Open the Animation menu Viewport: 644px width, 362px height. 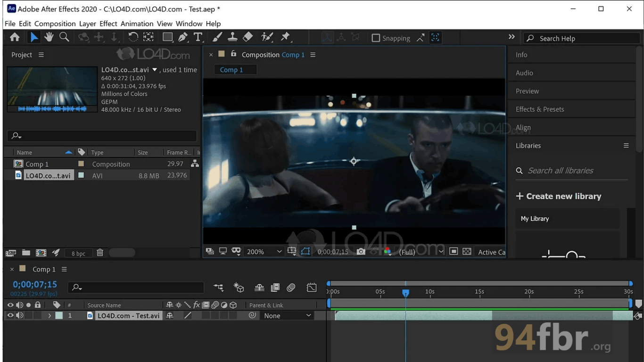click(x=137, y=24)
